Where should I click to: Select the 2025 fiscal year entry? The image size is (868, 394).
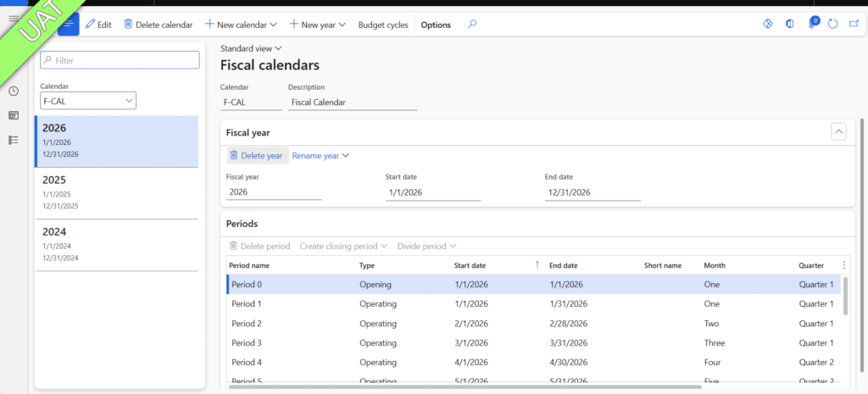(x=116, y=193)
